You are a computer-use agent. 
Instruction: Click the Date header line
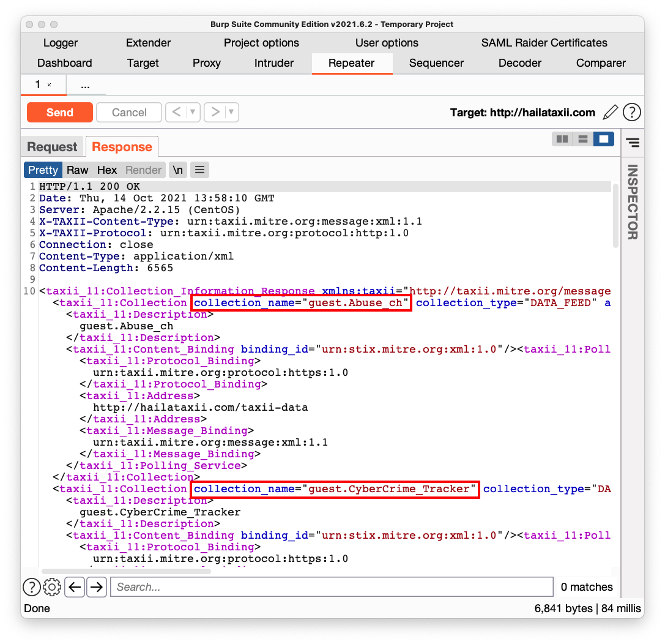point(157,198)
